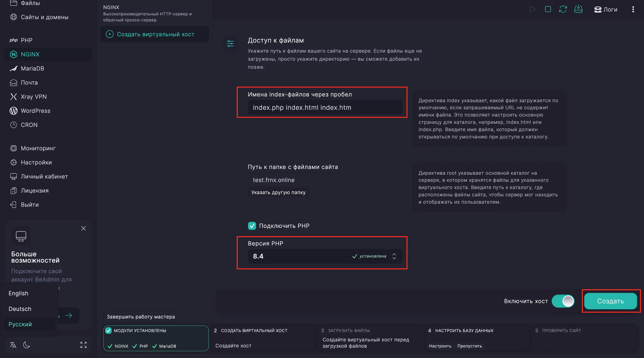The height and width of the screenshot is (358, 644).
Task: Switch to dark mode via moon icon
Action: [27, 345]
